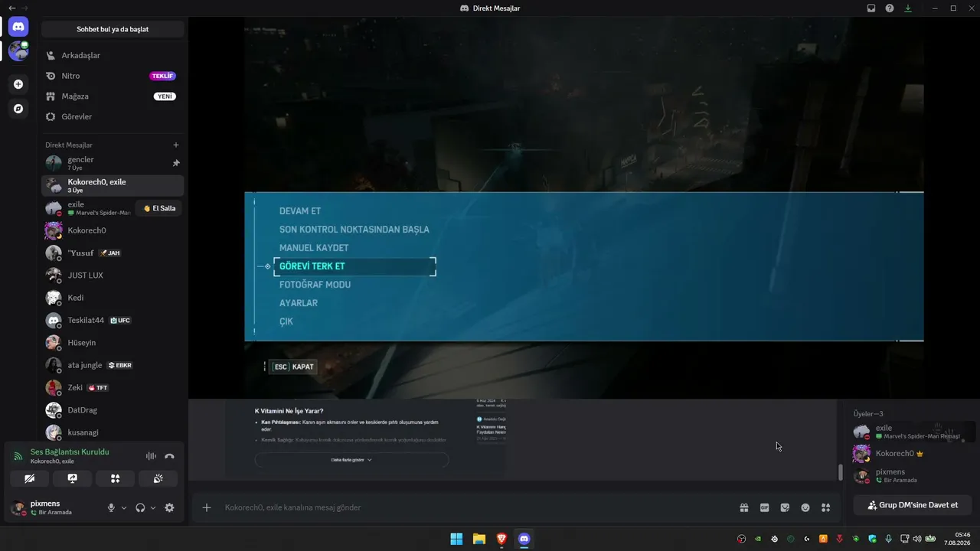980x551 pixels.
Task: Deafen audio with the headphones button
Action: click(x=140, y=507)
